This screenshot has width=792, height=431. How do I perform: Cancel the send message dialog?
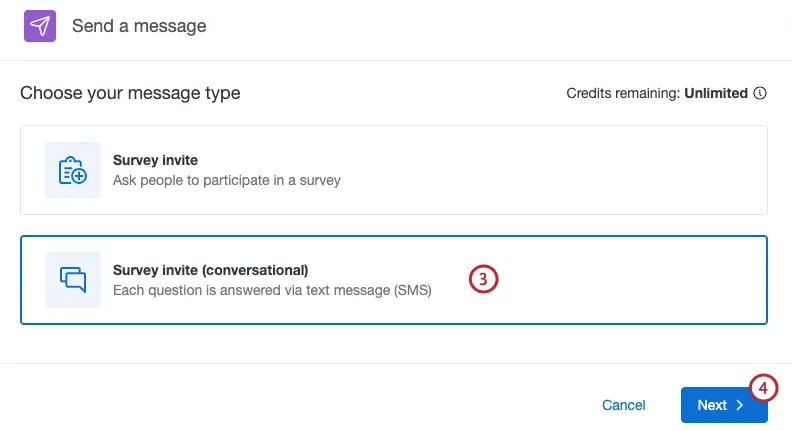pyautogui.click(x=623, y=405)
